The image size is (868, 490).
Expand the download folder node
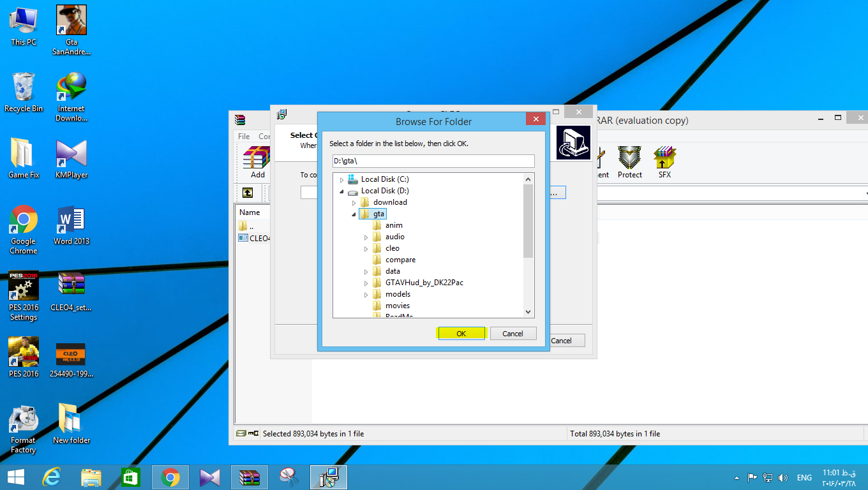tap(354, 203)
